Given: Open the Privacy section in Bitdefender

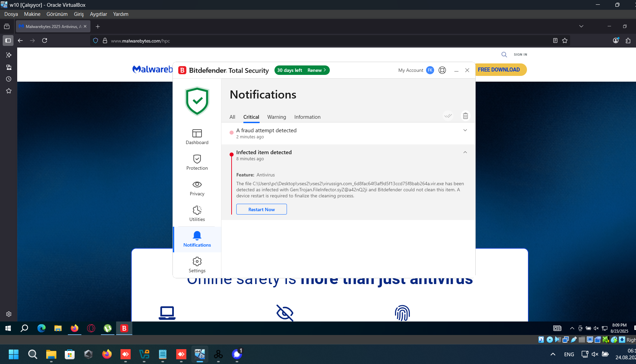Looking at the screenshot, I should point(197,188).
